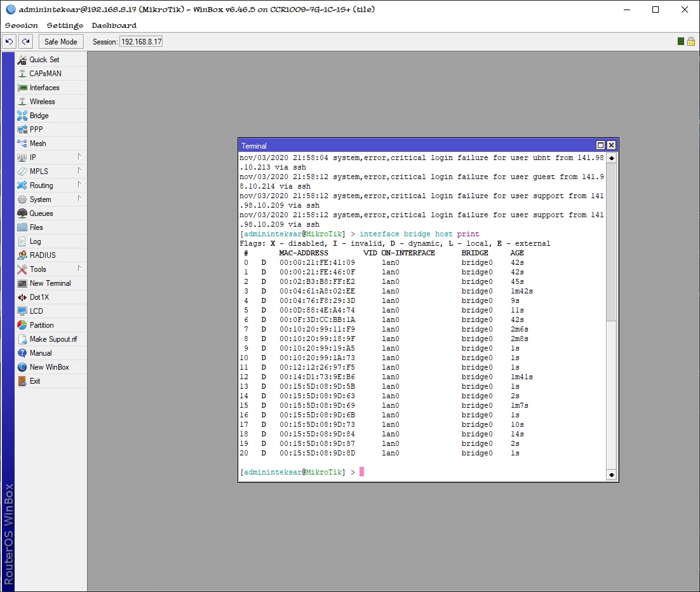The height and width of the screenshot is (592, 700).
Task: Expand the IP submenu arrow
Action: click(x=79, y=157)
